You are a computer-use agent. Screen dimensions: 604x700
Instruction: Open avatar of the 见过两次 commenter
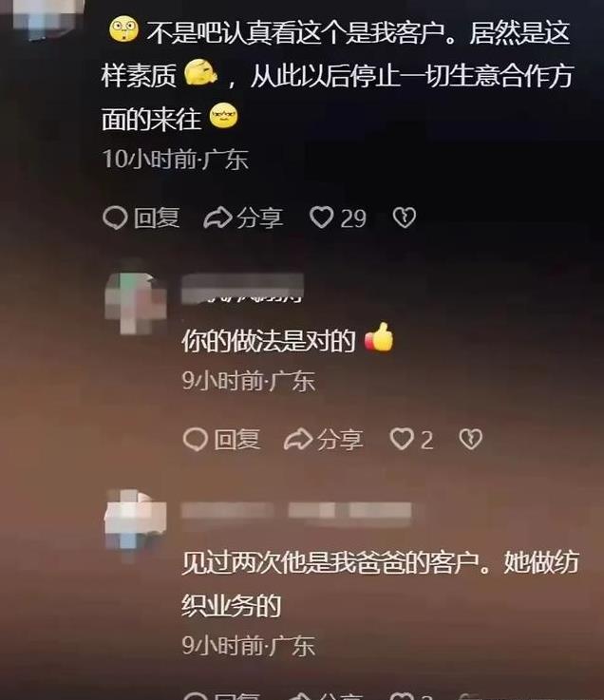[136, 524]
